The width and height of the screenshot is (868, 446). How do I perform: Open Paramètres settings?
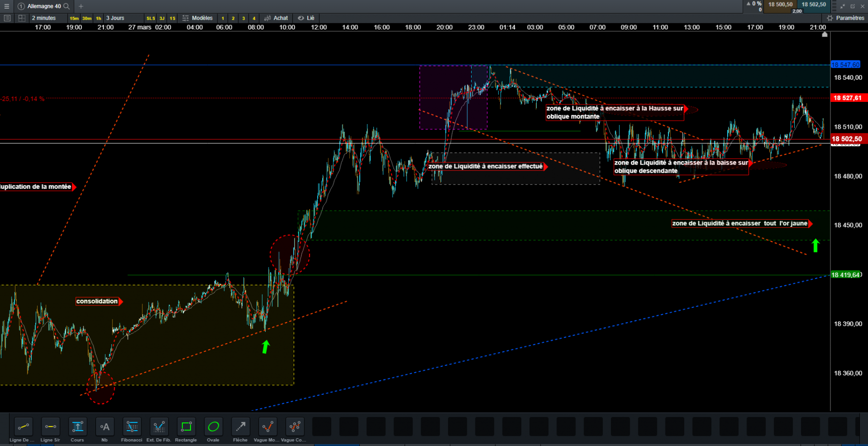846,18
